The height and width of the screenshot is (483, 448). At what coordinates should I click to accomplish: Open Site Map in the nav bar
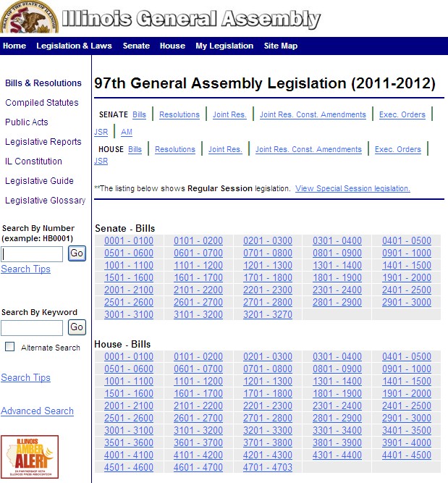(281, 46)
